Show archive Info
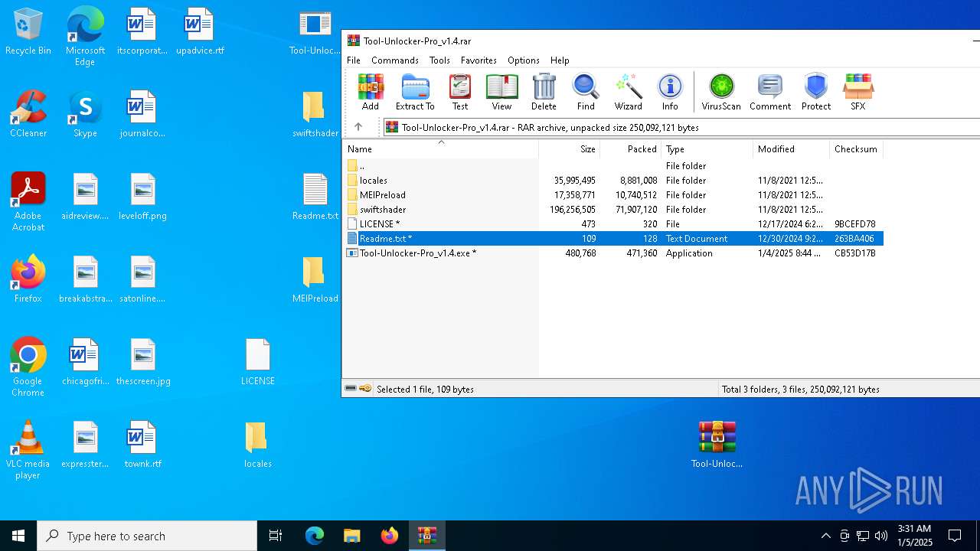Screen dimensions: 980x551 [670, 92]
